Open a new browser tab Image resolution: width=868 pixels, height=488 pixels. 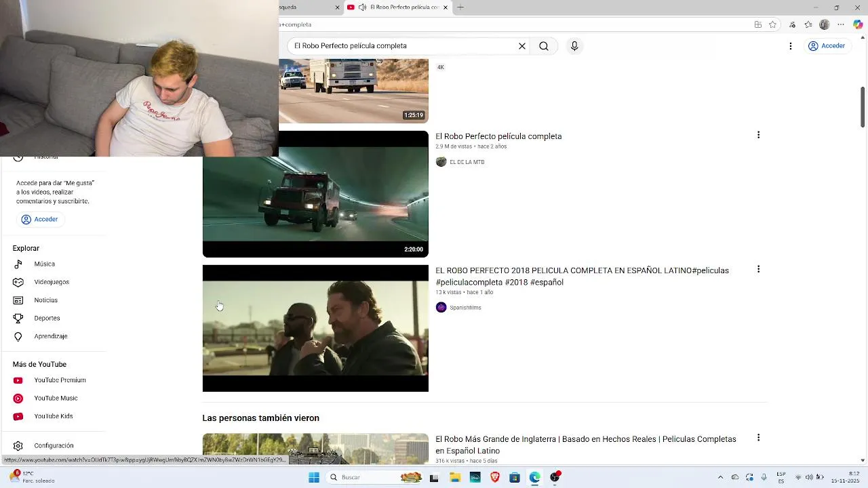(x=460, y=7)
